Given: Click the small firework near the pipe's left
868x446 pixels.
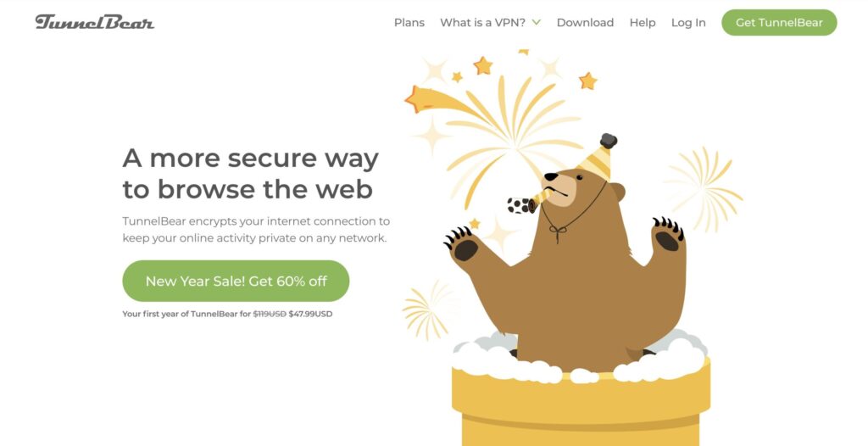Looking at the screenshot, I should click(x=426, y=310).
